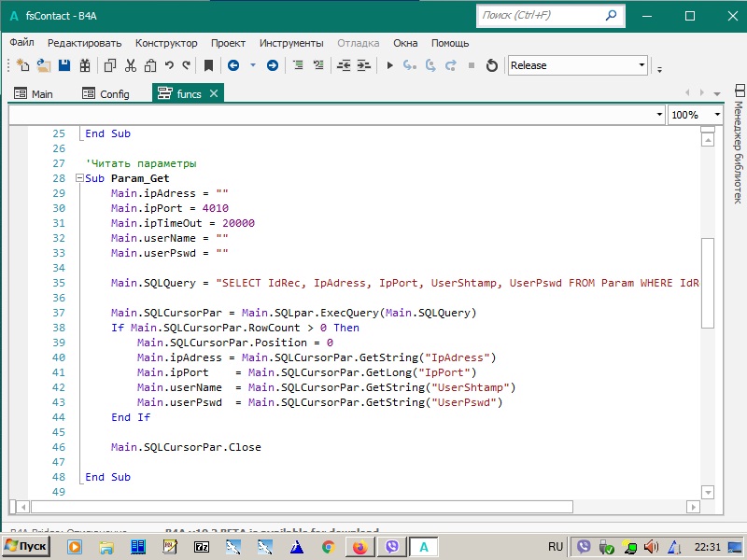Open the Проект menu

[x=228, y=43]
